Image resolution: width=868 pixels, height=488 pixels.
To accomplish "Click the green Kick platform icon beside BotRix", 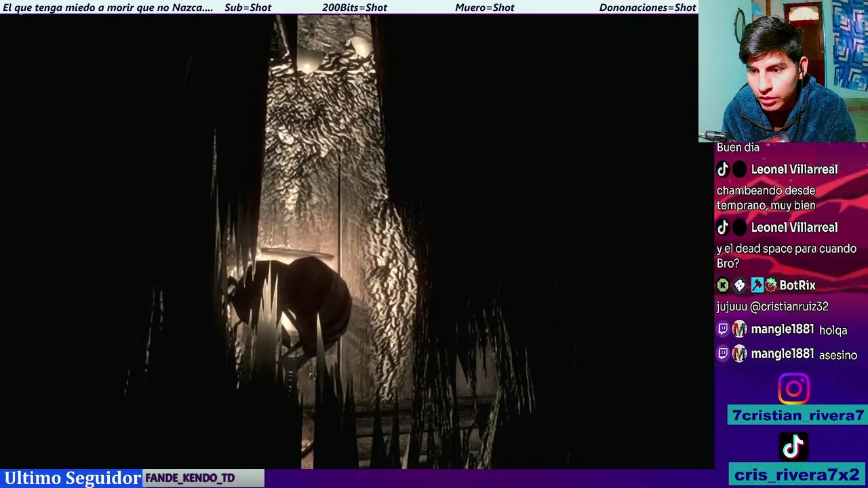I will coord(723,286).
